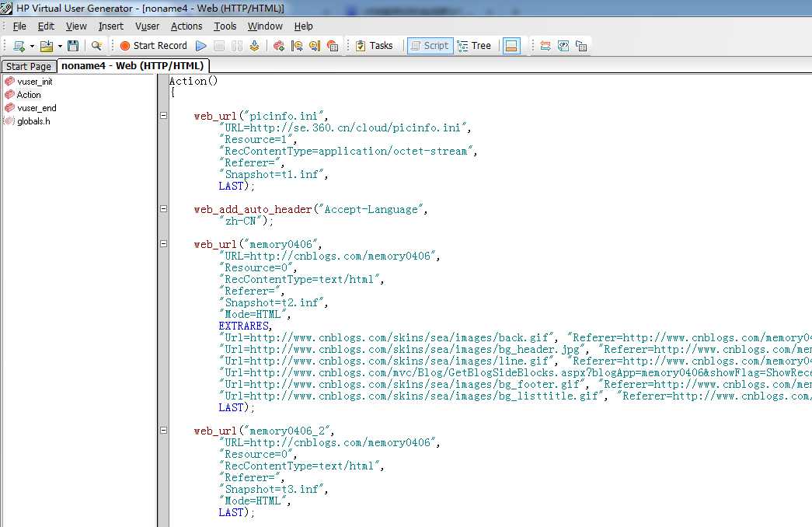Screen dimensions: 812x527
Task: Open the Open Script dropdown arrow
Action: coord(60,46)
